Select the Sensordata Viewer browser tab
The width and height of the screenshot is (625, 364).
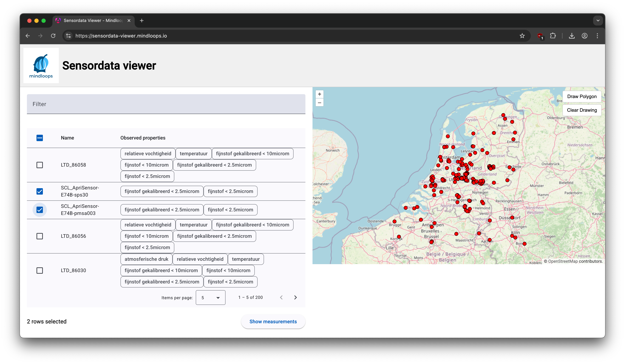93,21
